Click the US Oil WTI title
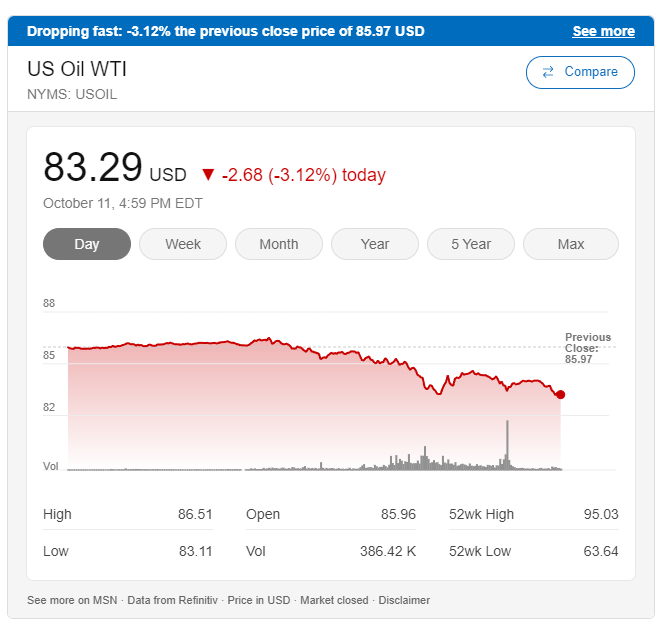The height and width of the screenshot is (628, 662). (x=77, y=69)
